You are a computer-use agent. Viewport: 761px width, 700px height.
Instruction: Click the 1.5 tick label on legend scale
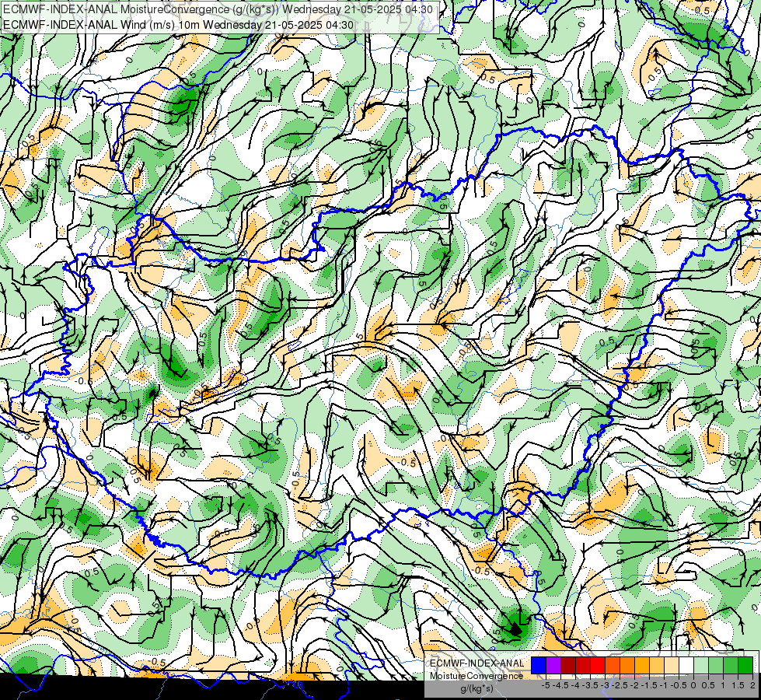pyautogui.click(x=738, y=685)
